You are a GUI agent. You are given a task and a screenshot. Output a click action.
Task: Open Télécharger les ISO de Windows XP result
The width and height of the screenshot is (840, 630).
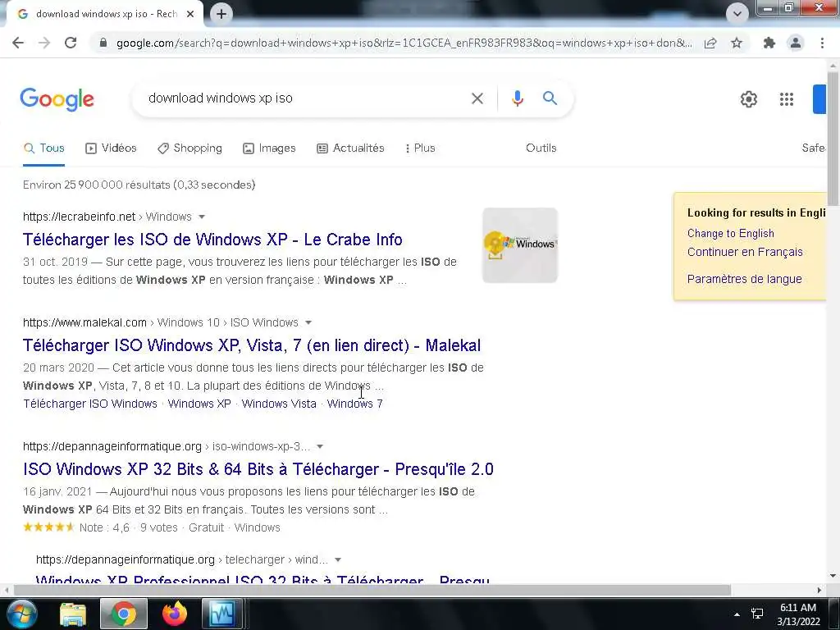pos(212,240)
